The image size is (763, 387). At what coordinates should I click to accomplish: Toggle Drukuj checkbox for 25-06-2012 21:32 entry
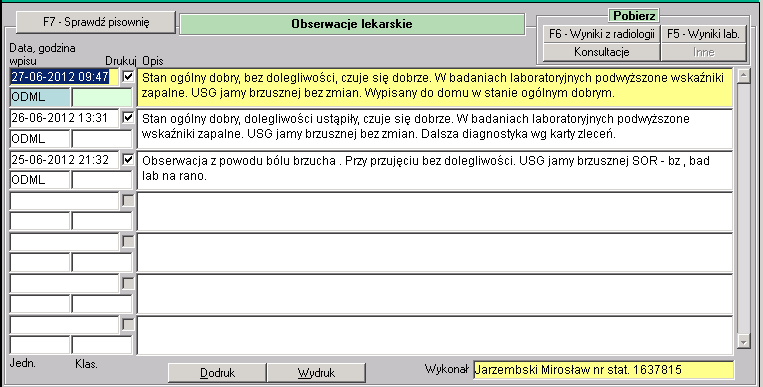pyautogui.click(x=128, y=160)
